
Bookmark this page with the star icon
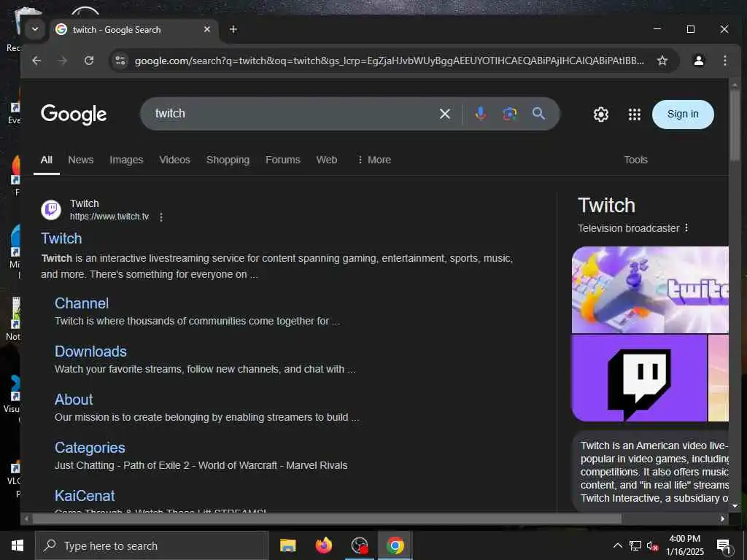pyautogui.click(x=662, y=61)
